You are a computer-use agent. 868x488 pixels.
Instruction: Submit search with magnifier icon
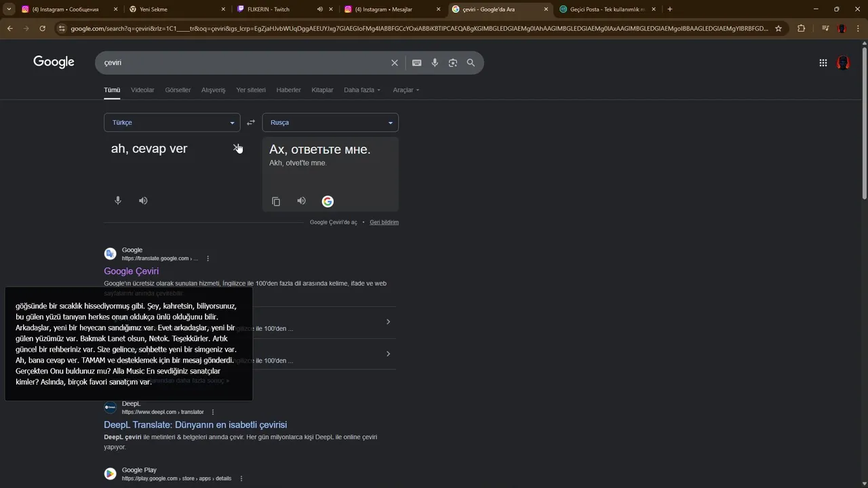471,62
